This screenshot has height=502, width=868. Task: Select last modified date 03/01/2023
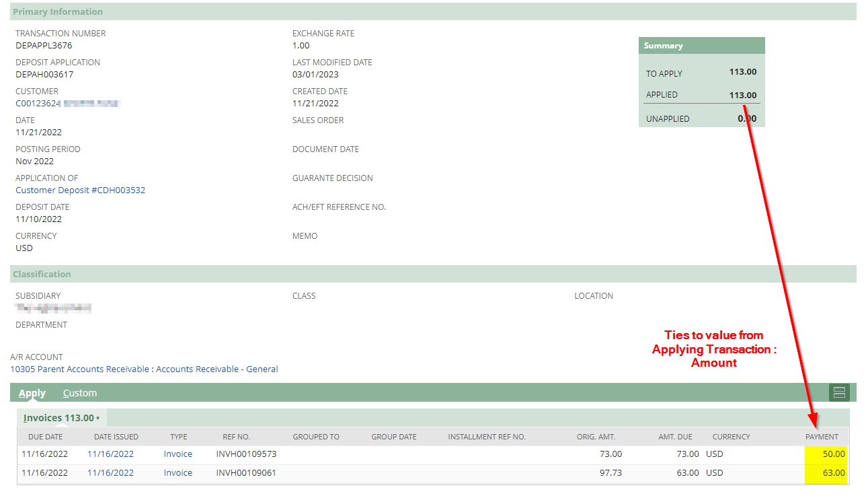coord(315,75)
